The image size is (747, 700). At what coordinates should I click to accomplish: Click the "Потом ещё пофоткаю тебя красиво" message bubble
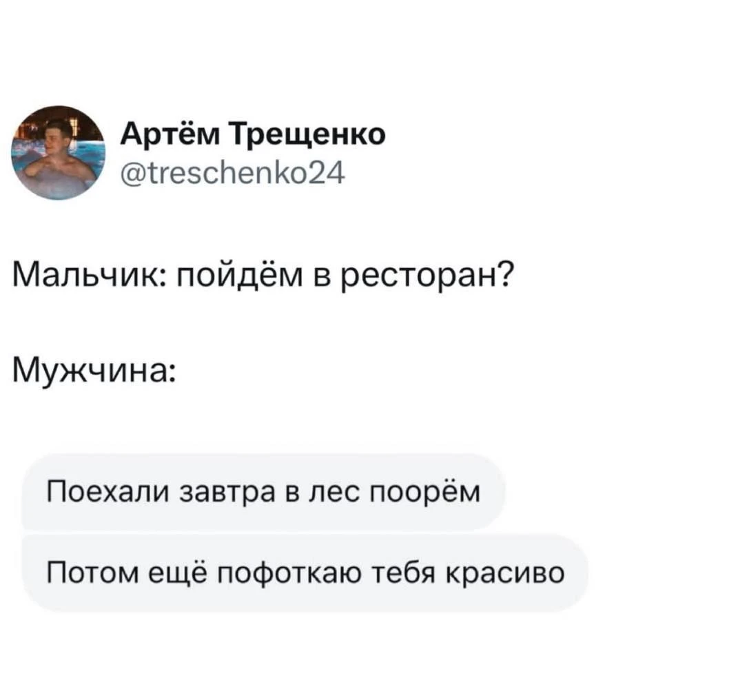point(305,573)
